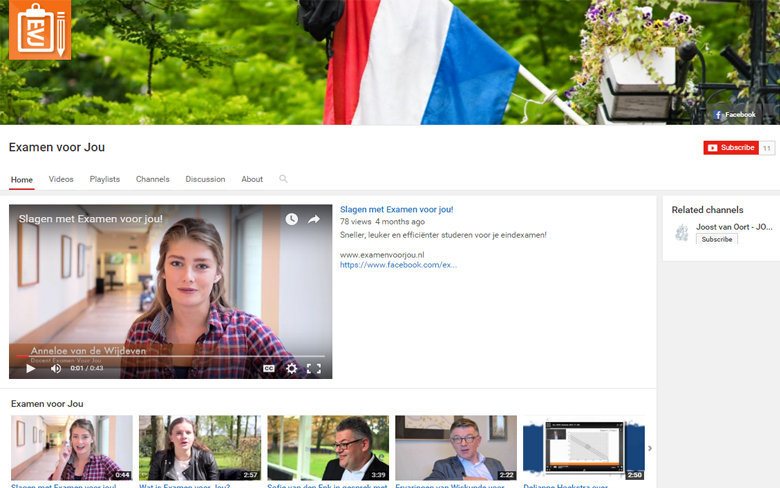Image resolution: width=780 pixels, height=488 pixels.
Task: Switch to the Channels tab
Action: point(152,179)
